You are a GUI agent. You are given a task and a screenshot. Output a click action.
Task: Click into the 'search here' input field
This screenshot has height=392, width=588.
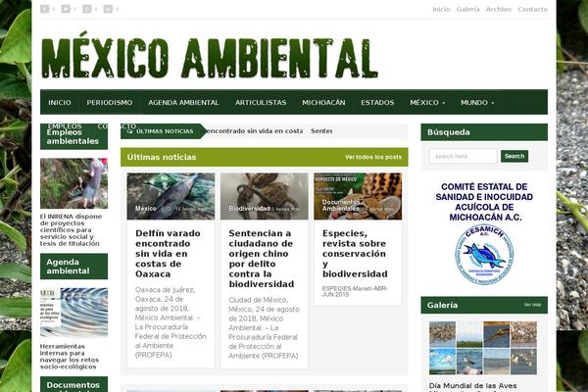[x=464, y=156]
